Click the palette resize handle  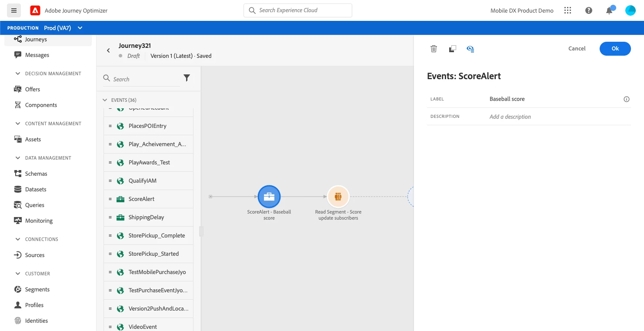pyautogui.click(x=201, y=231)
